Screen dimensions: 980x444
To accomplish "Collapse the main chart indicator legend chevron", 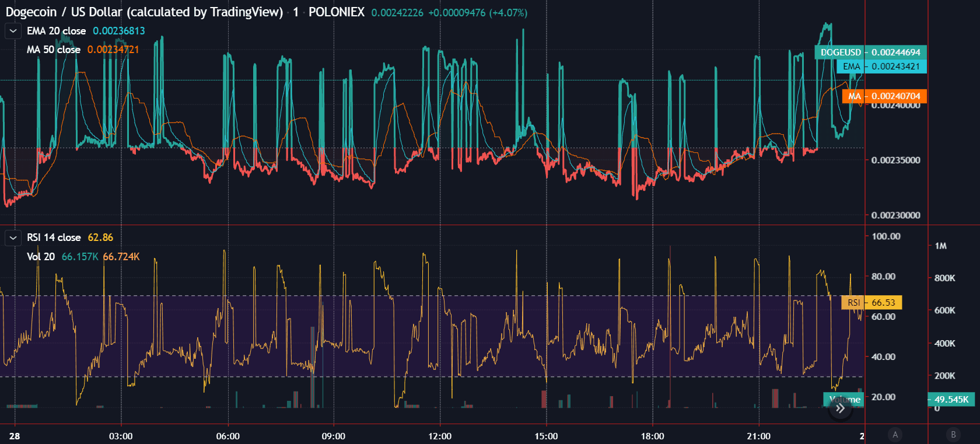I will coord(13,30).
